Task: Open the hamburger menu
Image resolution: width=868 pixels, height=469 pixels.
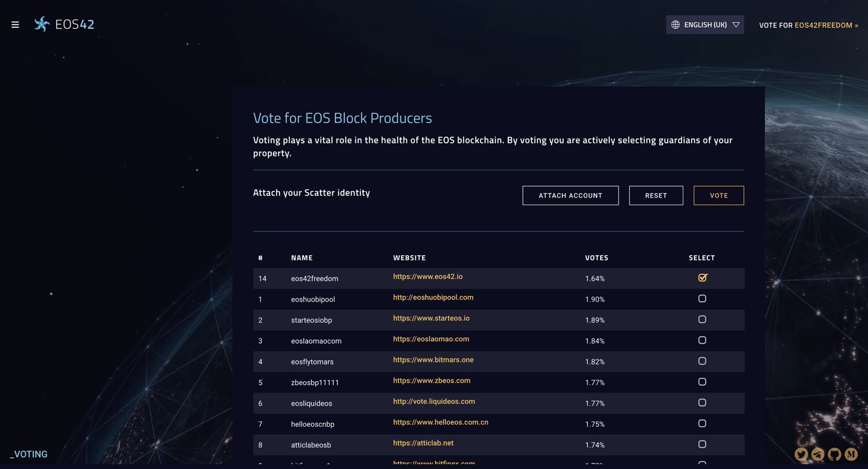Action: click(15, 24)
